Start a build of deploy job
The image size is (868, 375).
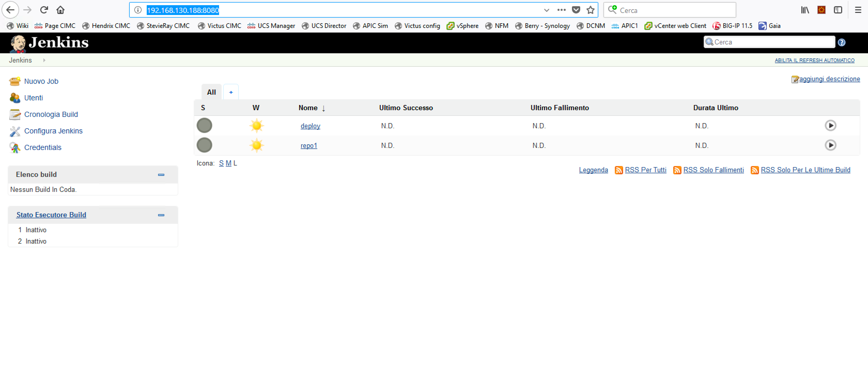tap(830, 125)
